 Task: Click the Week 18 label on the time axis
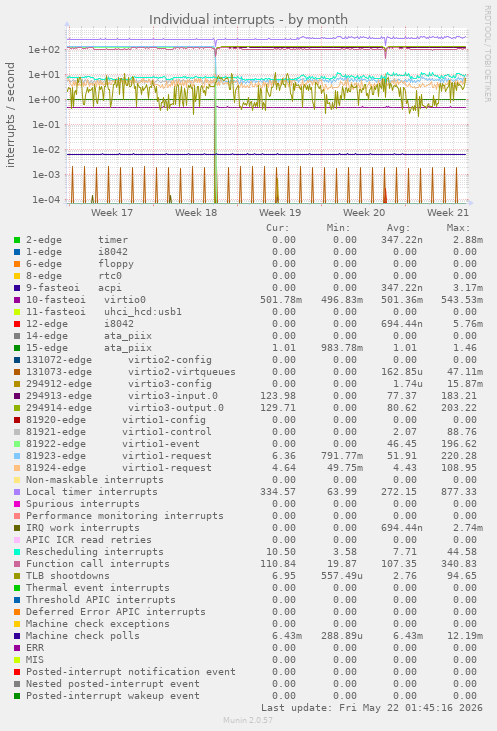(x=196, y=213)
